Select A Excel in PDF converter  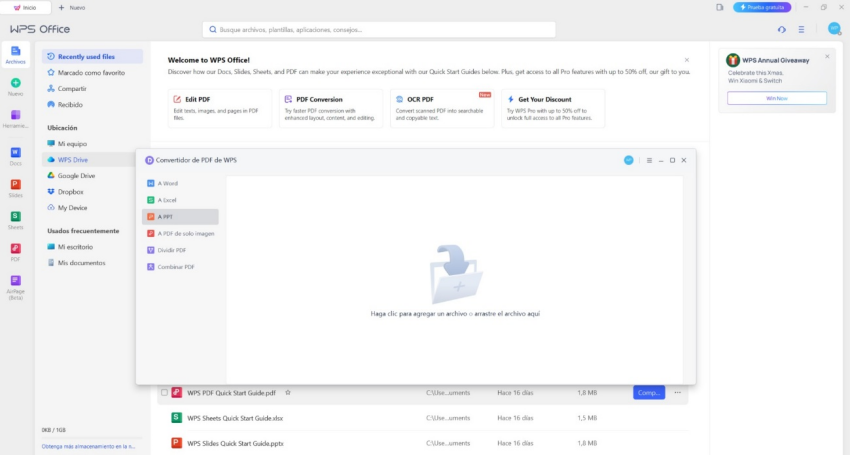[180, 200]
